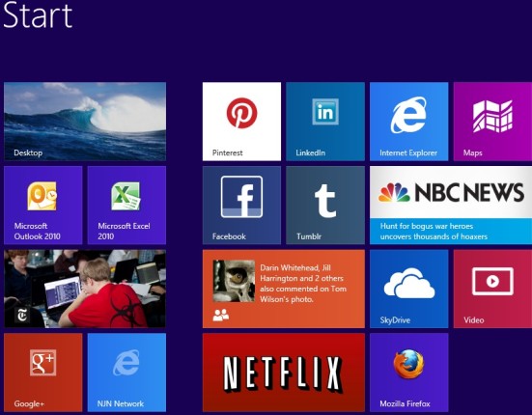Click the skull photo thumbnail in People tile

pos(234,281)
